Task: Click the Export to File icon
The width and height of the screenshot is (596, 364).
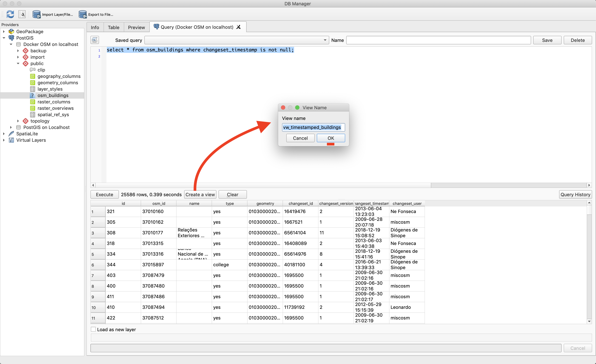Action: coord(83,14)
